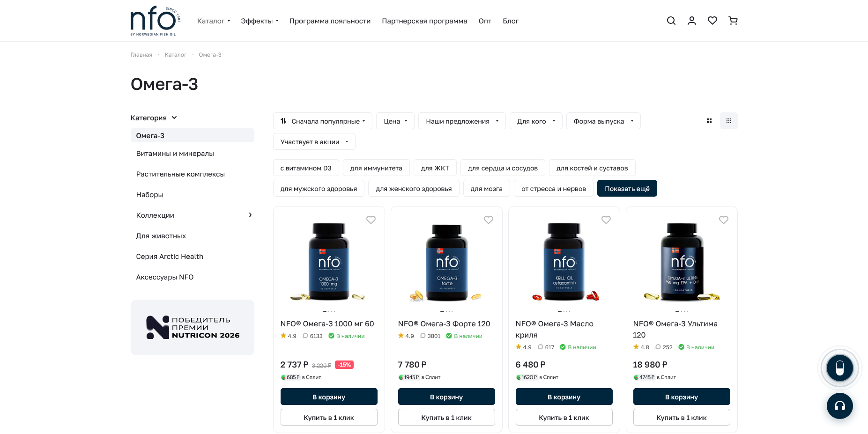
Task: Expand the Каталог header menu
Action: tap(214, 21)
